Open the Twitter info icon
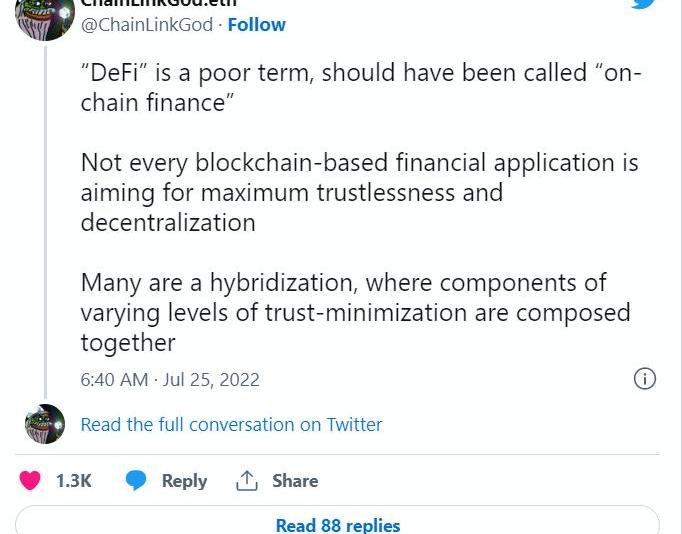The width and height of the screenshot is (682, 534). coord(645,378)
